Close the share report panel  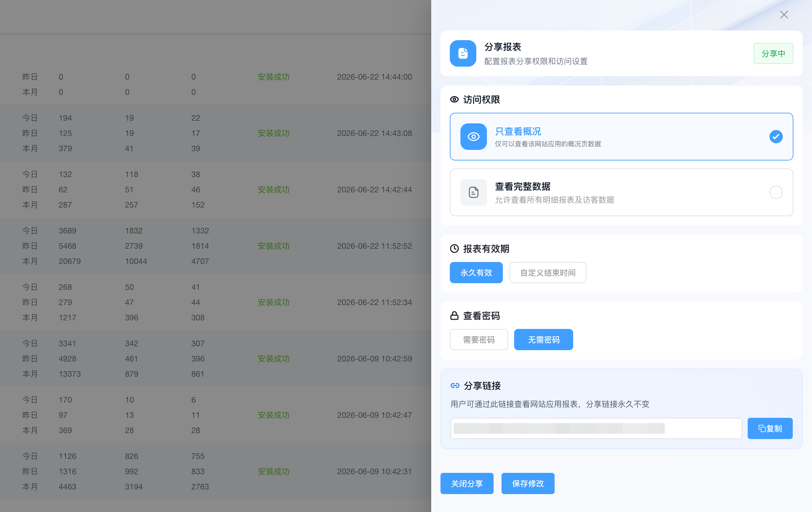784,15
